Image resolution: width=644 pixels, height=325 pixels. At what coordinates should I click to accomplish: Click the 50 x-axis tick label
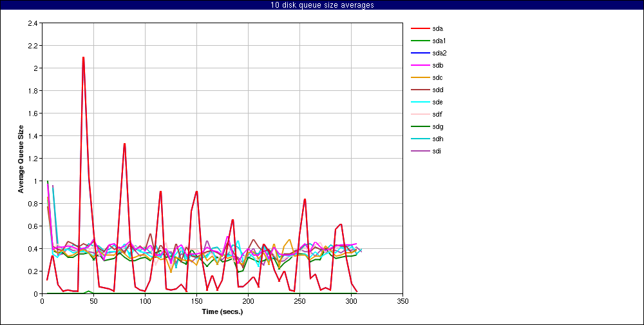tap(93, 301)
